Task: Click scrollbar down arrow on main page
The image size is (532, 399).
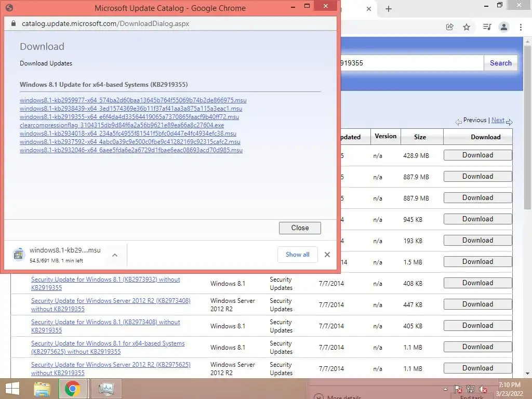Action: click(528, 374)
